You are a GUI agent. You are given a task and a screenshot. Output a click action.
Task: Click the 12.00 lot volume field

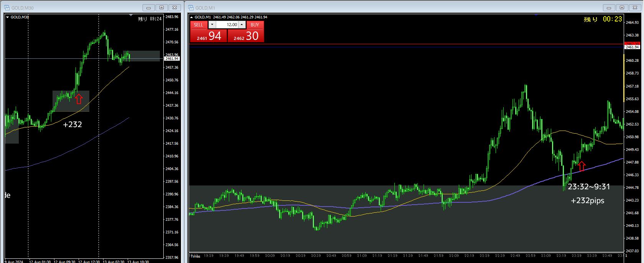[x=227, y=25]
